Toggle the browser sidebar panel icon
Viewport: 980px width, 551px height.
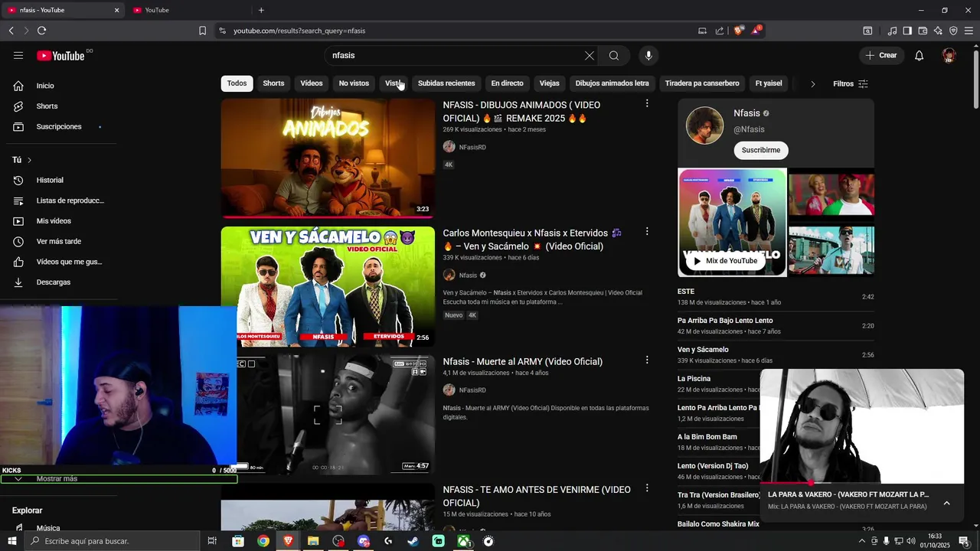pos(907,31)
